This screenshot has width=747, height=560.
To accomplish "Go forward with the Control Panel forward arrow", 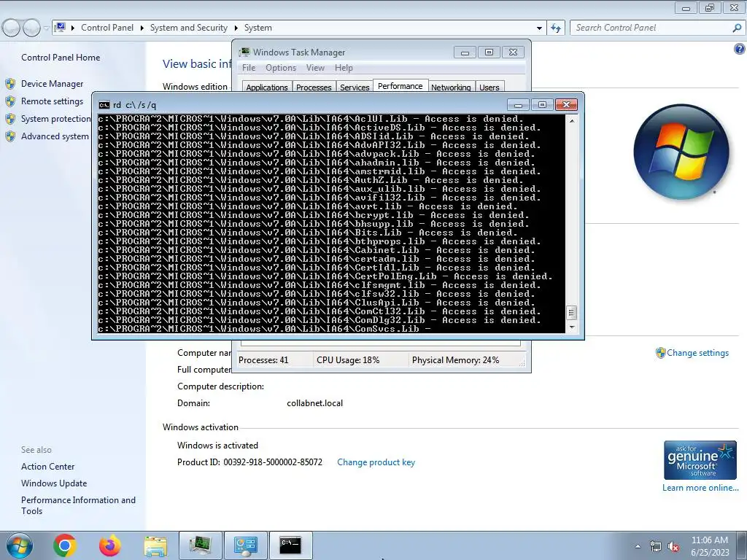I will (31, 28).
